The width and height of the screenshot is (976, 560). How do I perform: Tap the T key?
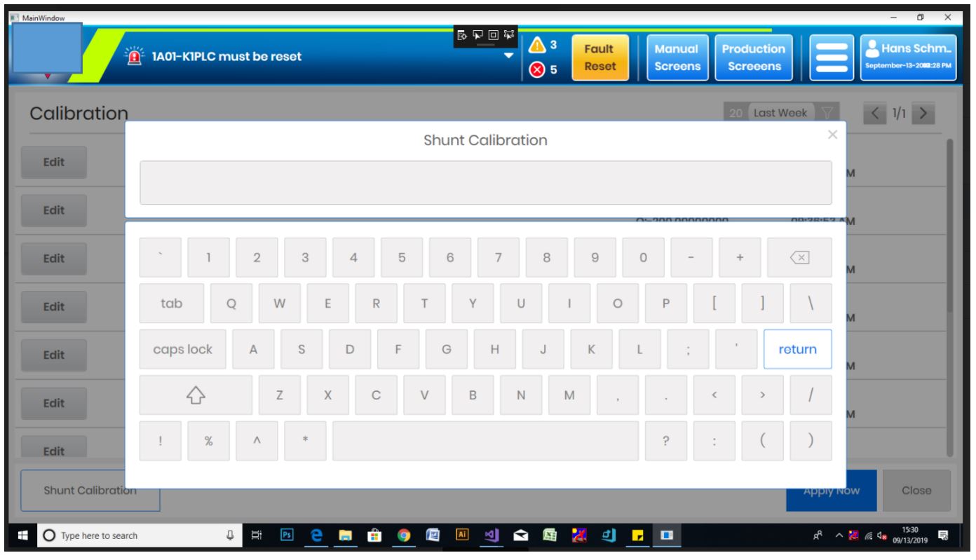pyautogui.click(x=425, y=303)
